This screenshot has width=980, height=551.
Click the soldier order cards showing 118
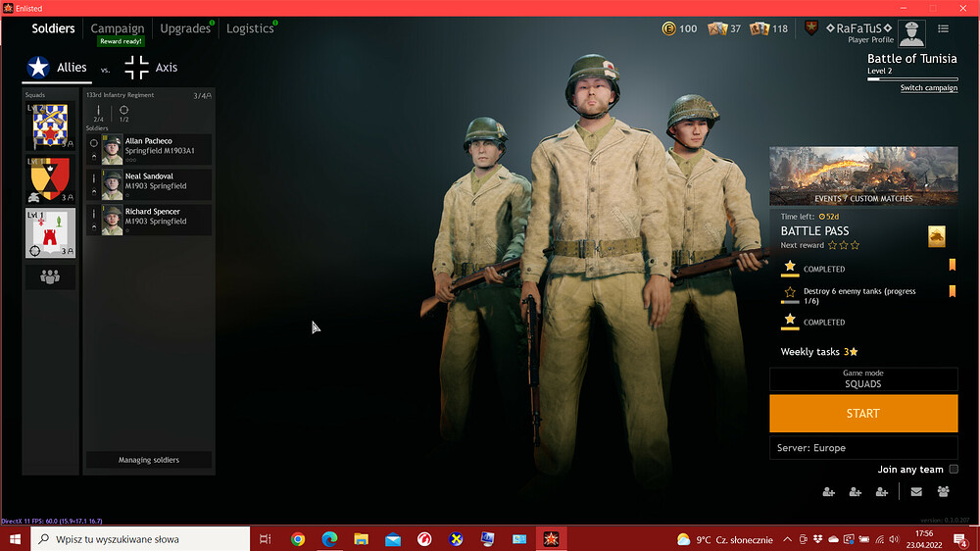coord(768,28)
